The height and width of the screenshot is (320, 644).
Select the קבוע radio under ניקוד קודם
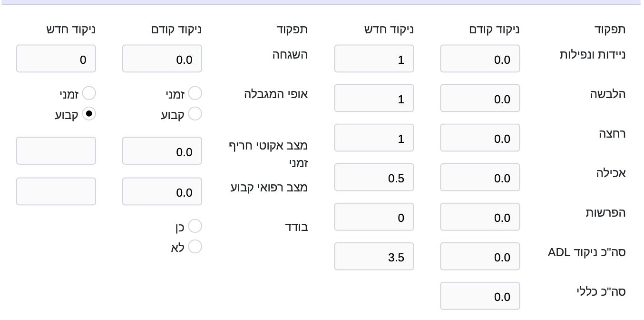point(195,113)
